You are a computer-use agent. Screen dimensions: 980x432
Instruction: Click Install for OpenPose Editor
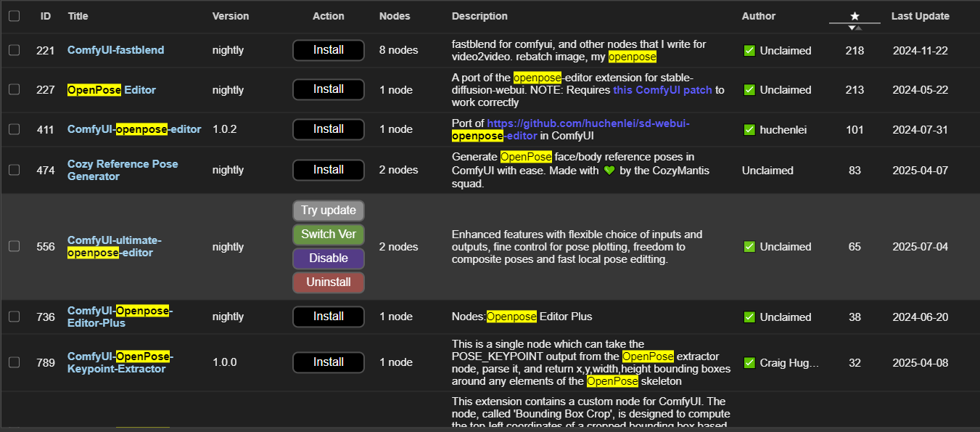[x=329, y=89]
